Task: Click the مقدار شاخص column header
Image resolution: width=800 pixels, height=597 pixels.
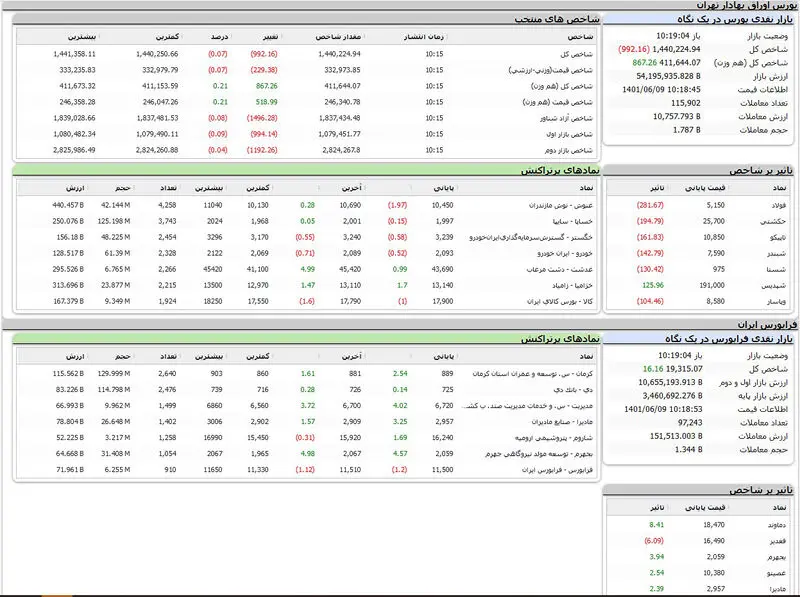Action: (x=338, y=37)
